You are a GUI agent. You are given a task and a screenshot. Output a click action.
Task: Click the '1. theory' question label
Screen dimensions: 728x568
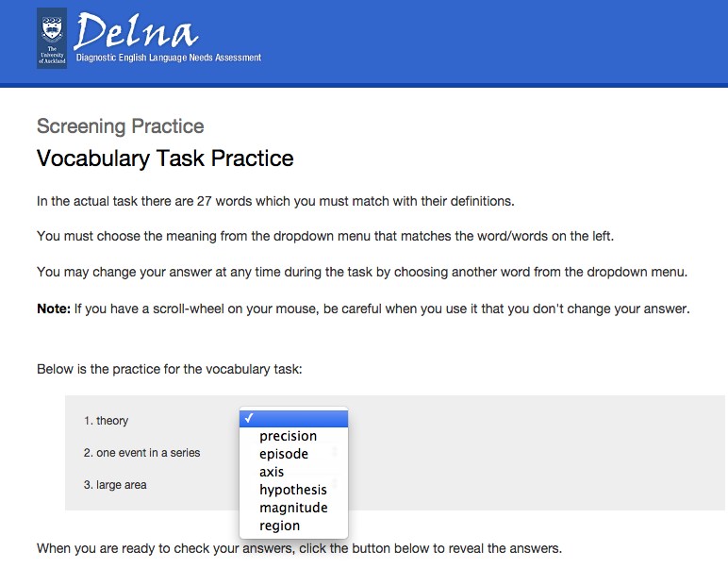point(106,421)
